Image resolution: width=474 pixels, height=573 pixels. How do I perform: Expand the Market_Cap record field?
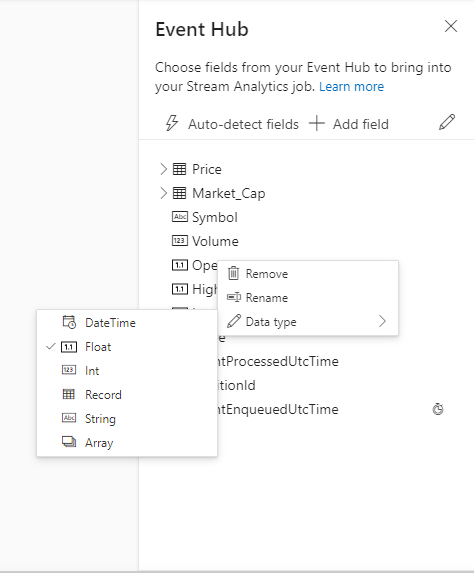(x=163, y=193)
